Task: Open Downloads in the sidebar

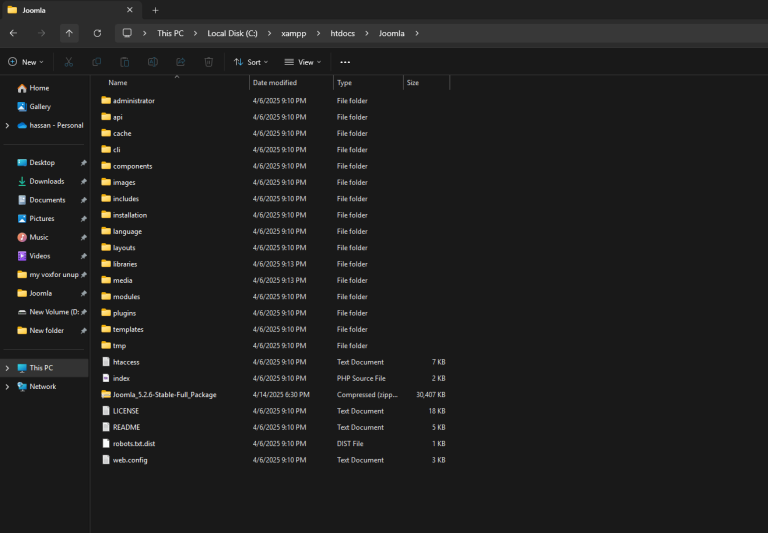Action: [46, 182]
